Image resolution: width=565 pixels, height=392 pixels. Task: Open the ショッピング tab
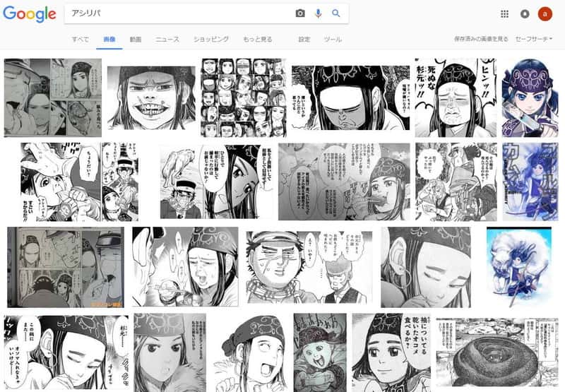[x=211, y=40]
